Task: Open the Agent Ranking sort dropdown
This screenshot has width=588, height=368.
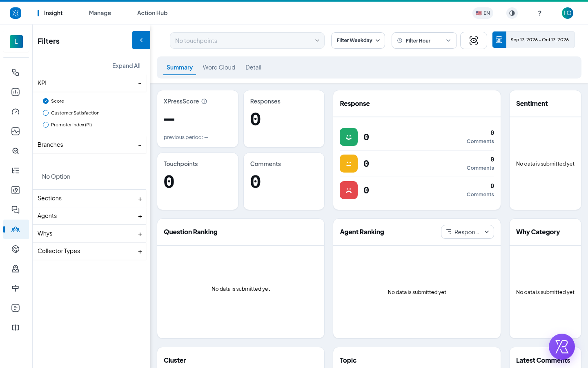Action: [468, 232]
